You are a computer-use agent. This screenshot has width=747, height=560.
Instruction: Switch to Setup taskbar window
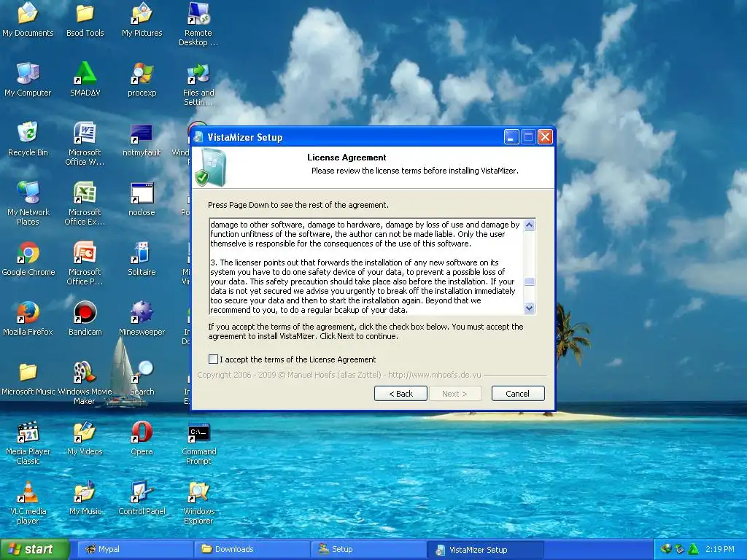click(x=368, y=549)
